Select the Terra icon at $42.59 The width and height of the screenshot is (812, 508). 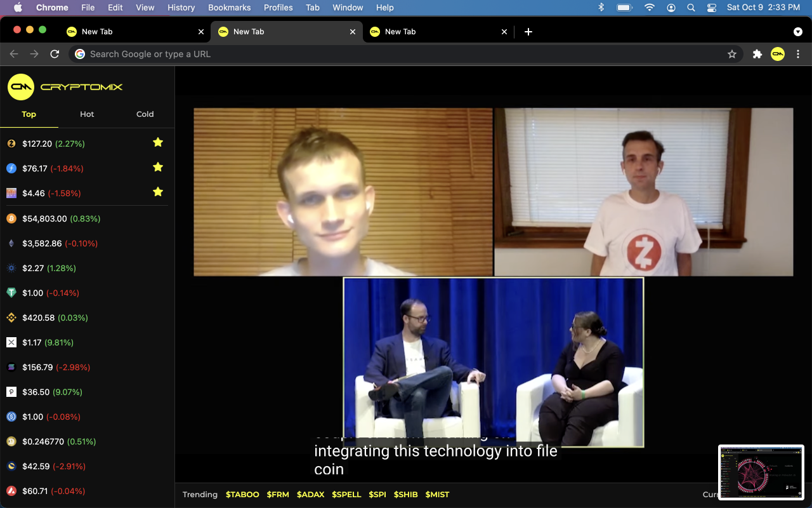(11, 466)
